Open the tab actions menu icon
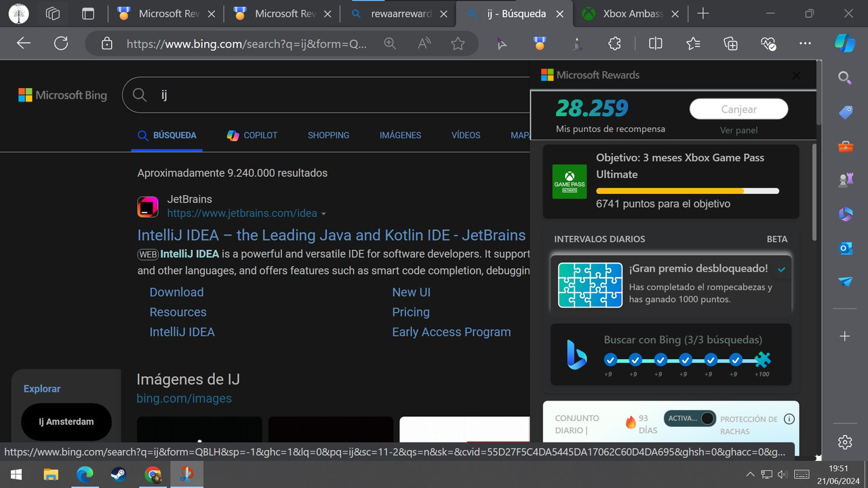This screenshot has width=868, height=488. pos(87,14)
